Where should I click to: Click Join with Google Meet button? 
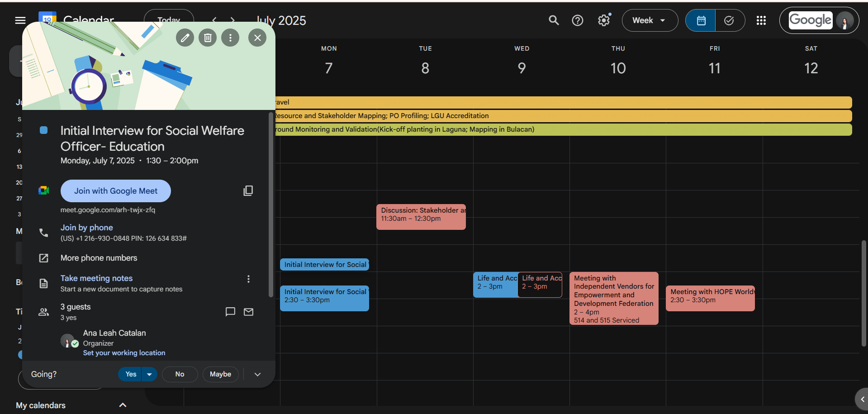click(x=116, y=191)
